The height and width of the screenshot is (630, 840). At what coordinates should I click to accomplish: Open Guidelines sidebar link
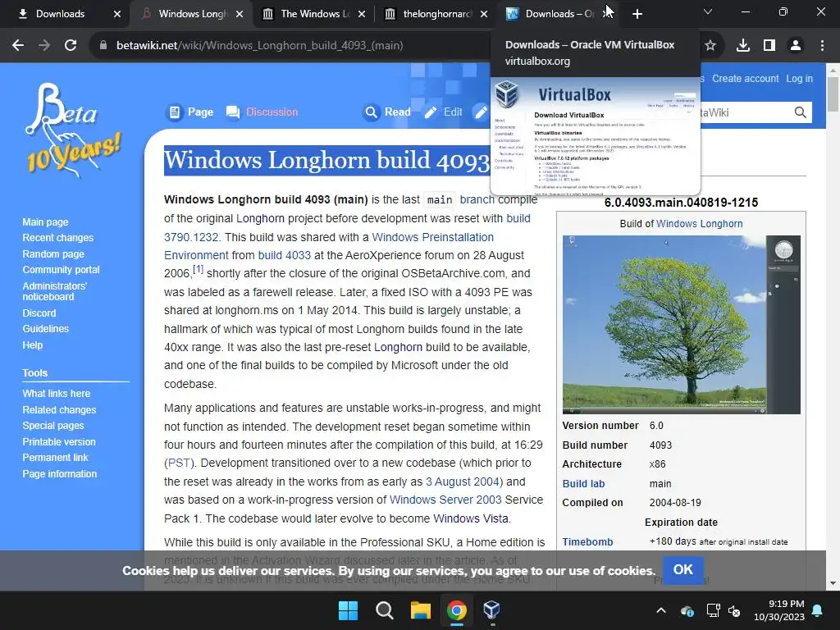46,328
